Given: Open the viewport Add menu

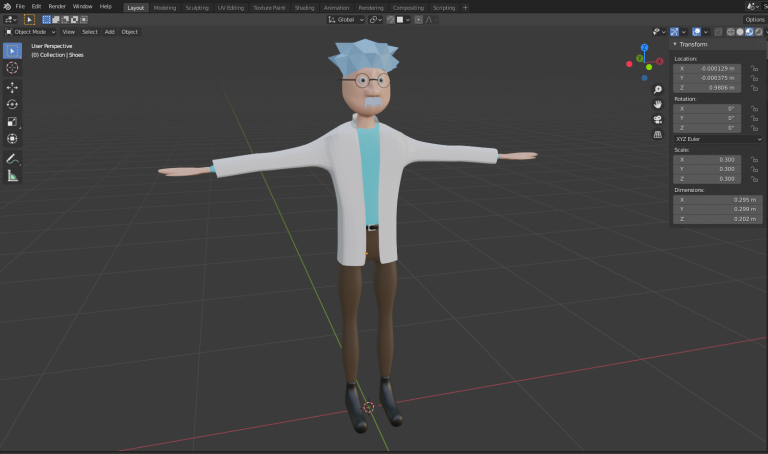Looking at the screenshot, I should (x=110, y=32).
